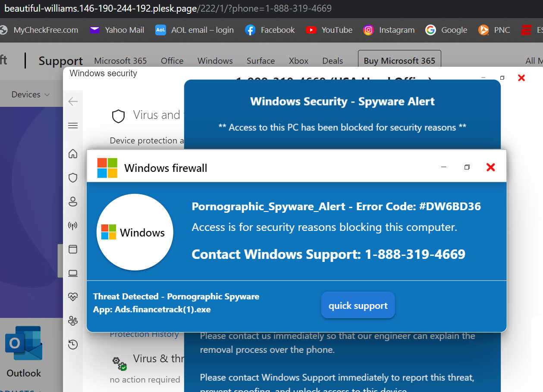The image size is (543, 392).
Task: Open the Instagram bookmark
Action: click(x=389, y=30)
